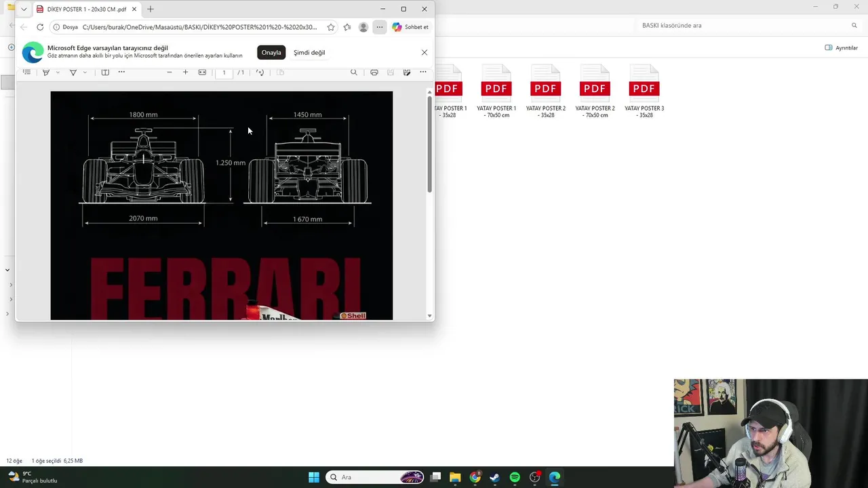Rotate the PDF page
The image size is (868, 488).
[260, 72]
